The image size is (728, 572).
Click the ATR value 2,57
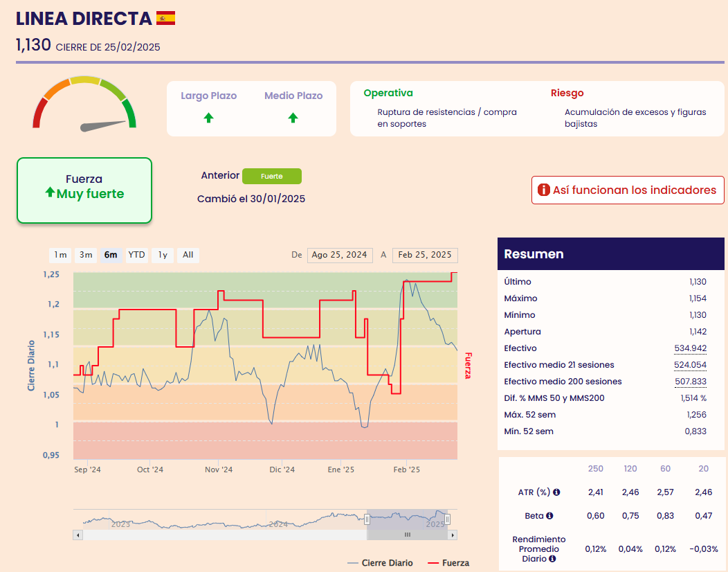[665, 492]
